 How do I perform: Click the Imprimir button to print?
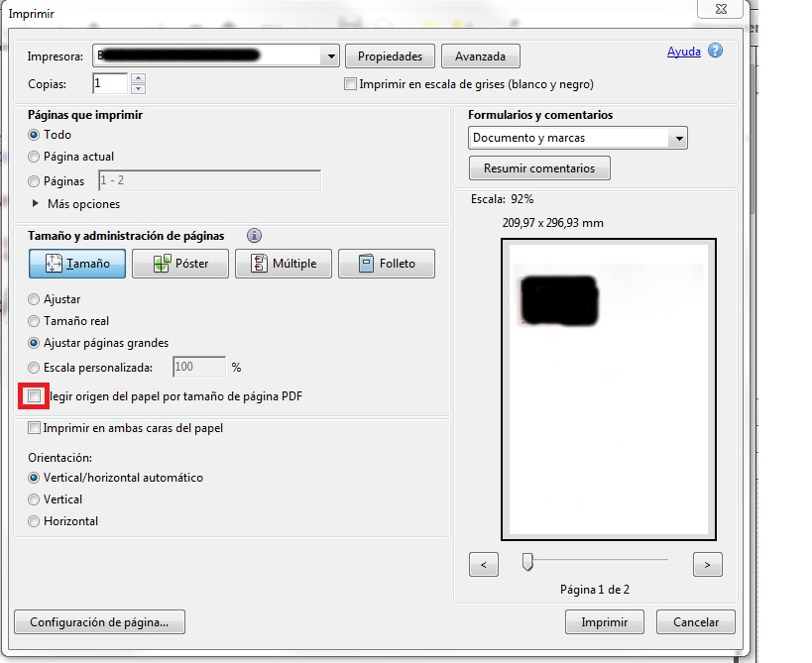[x=605, y=622]
